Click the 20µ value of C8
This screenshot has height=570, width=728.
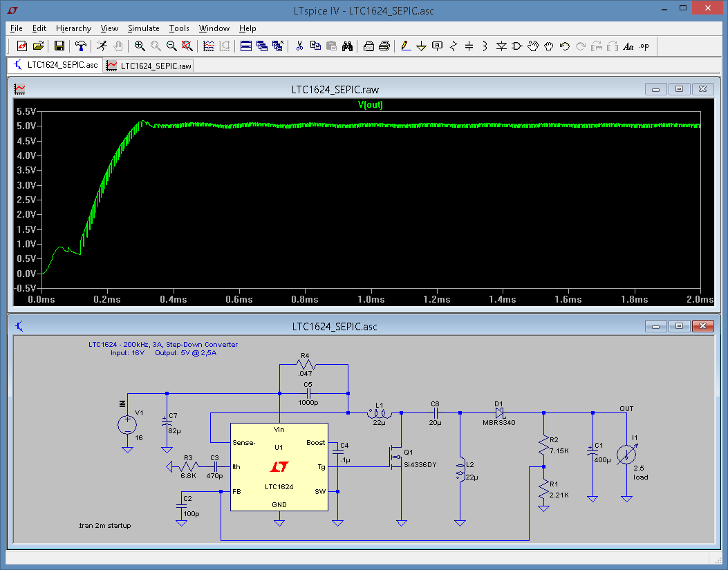tap(435, 422)
